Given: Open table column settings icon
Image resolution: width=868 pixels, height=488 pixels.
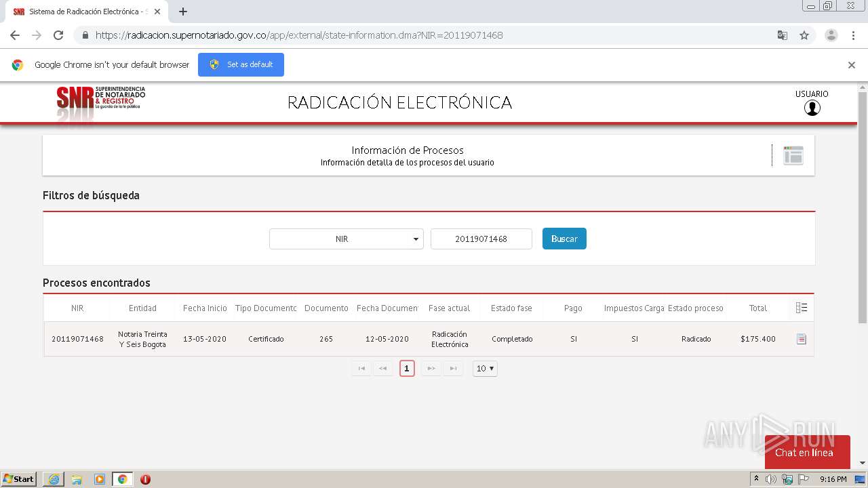Looking at the screenshot, I should click(802, 308).
